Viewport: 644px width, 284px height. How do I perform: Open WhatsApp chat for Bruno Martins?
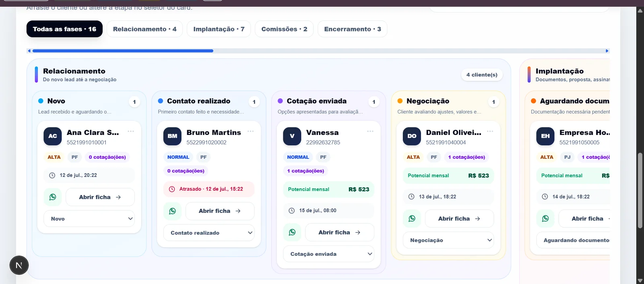pos(172,211)
